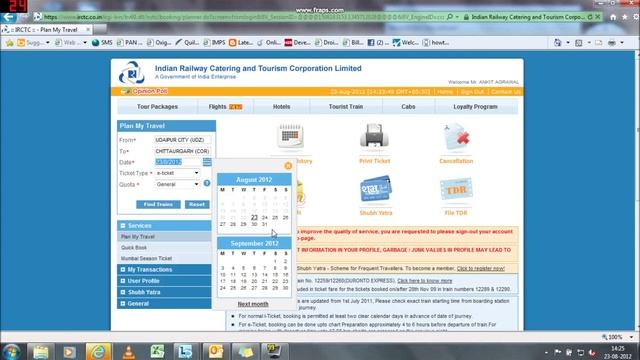The height and width of the screenshot is (360, 640).
Task: Open the File TDR ticket icon
Action: (456, 189)
